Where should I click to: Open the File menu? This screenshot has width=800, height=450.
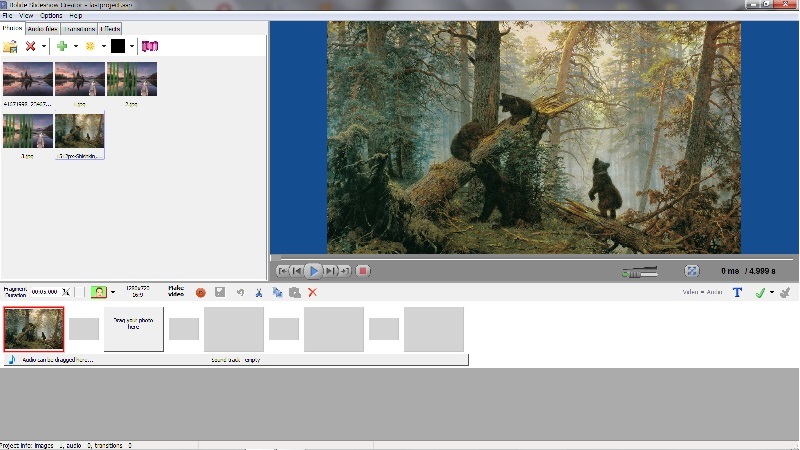[7, 15]
